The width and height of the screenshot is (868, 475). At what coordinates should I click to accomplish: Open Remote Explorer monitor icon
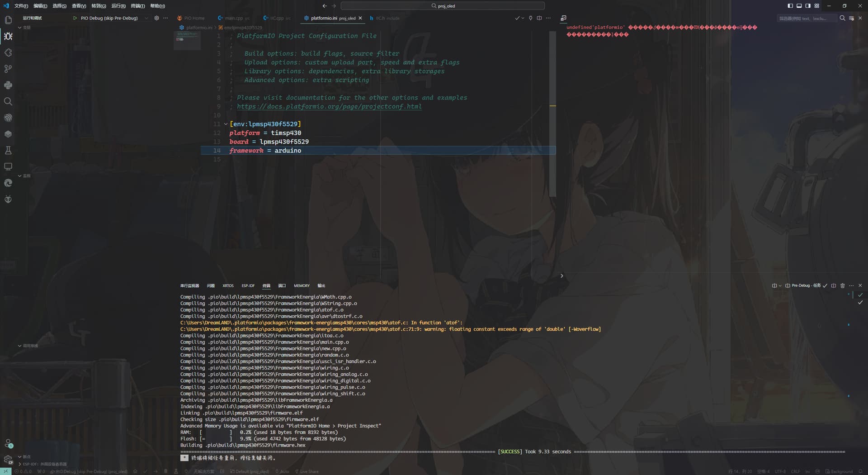[8, 166]
